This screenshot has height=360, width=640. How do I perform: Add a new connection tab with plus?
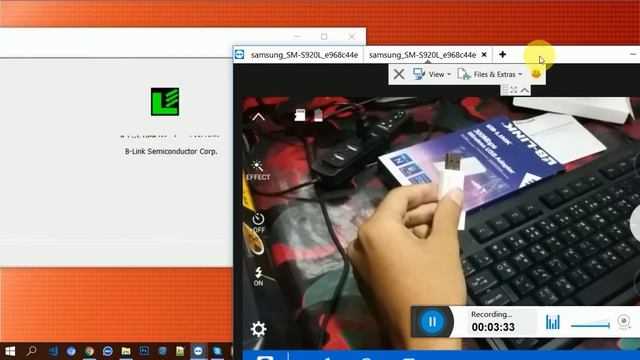tap(502, 55)
